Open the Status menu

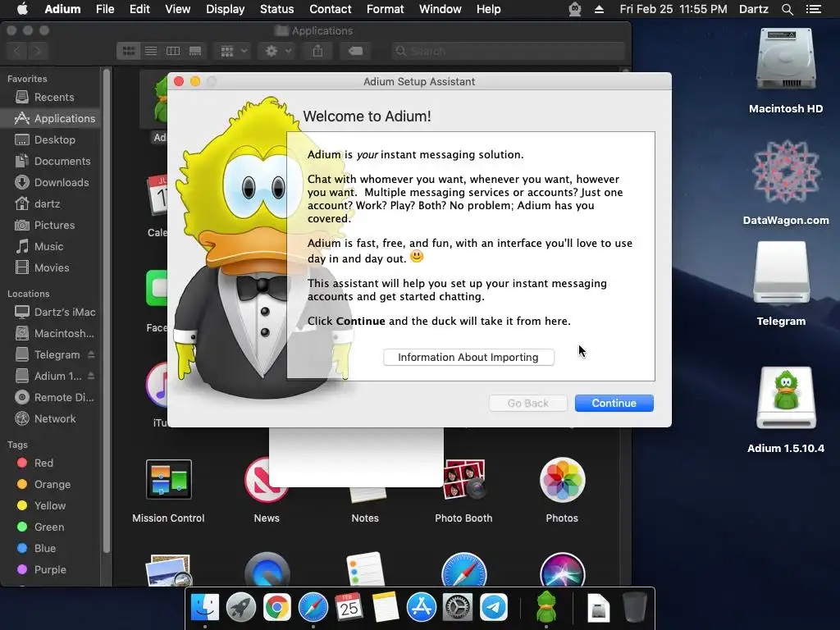click(x=276, y=9)
